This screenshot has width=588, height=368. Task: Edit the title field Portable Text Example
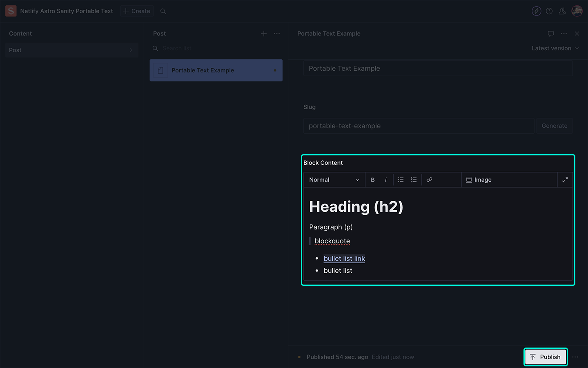click(x=438, y=68)
